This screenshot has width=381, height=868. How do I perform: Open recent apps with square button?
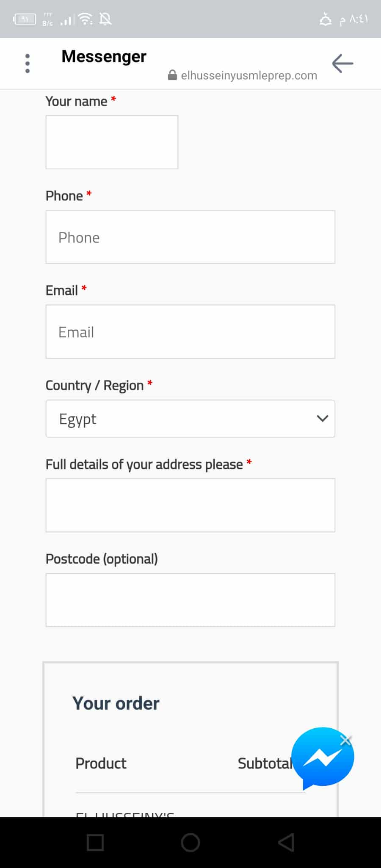coord(95,842)
